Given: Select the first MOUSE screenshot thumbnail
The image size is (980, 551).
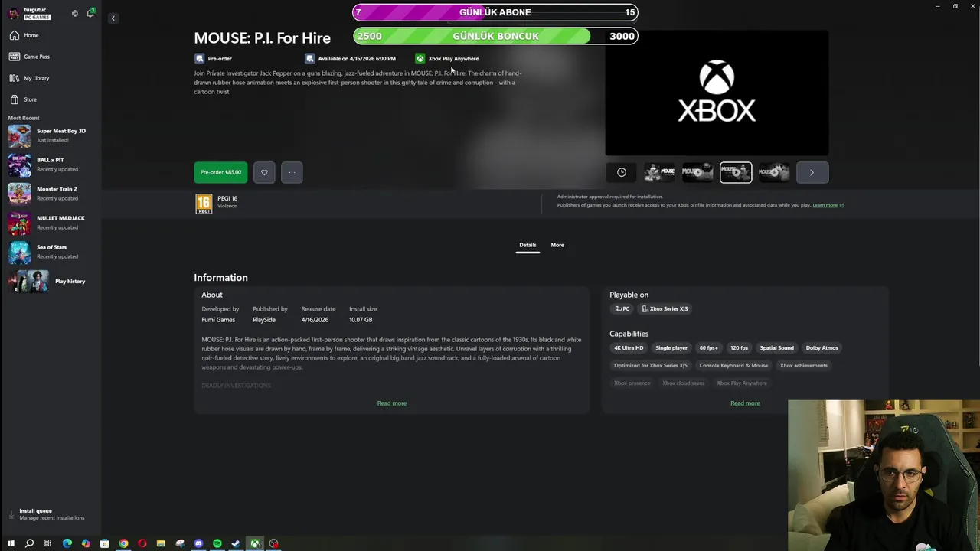Looking at the screenshot, I should 659,172.
